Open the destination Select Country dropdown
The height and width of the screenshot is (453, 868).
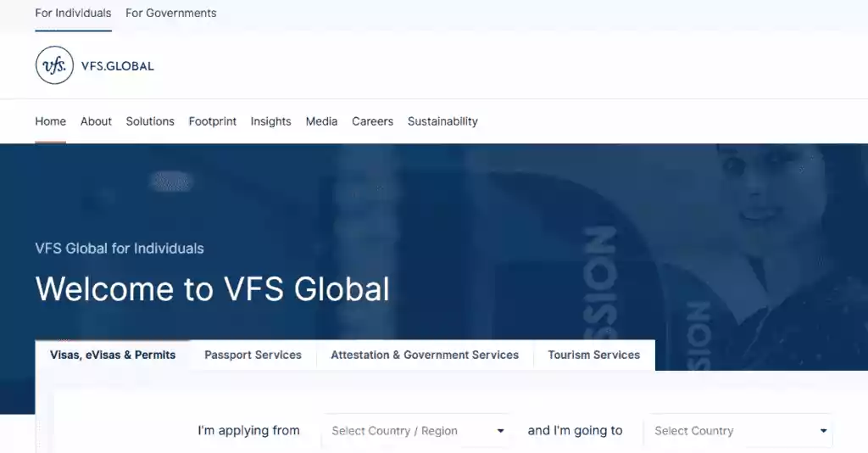tap(738, 431)
